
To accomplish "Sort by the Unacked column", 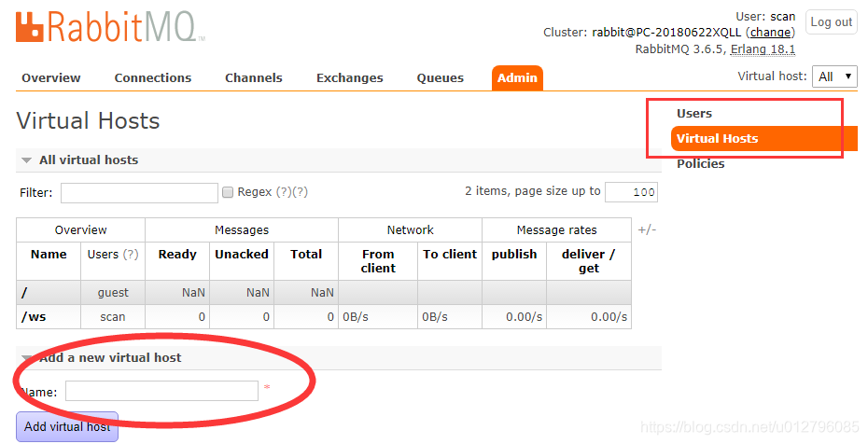I will [242, 255].
